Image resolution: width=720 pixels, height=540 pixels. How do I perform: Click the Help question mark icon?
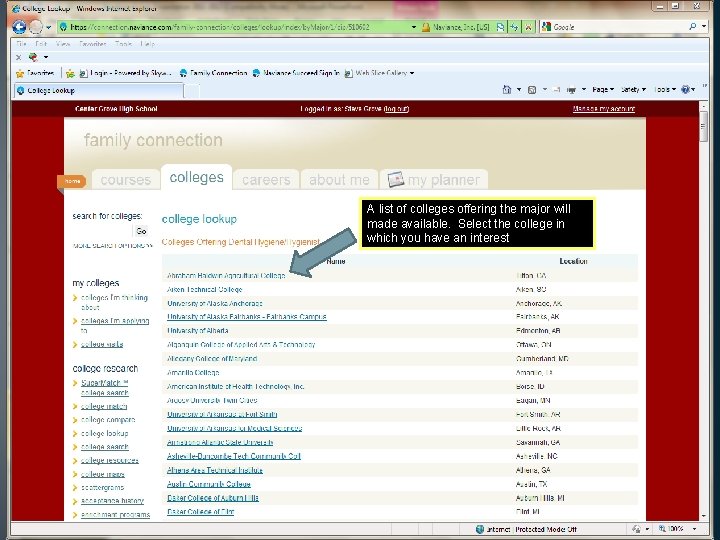[686, 90]
